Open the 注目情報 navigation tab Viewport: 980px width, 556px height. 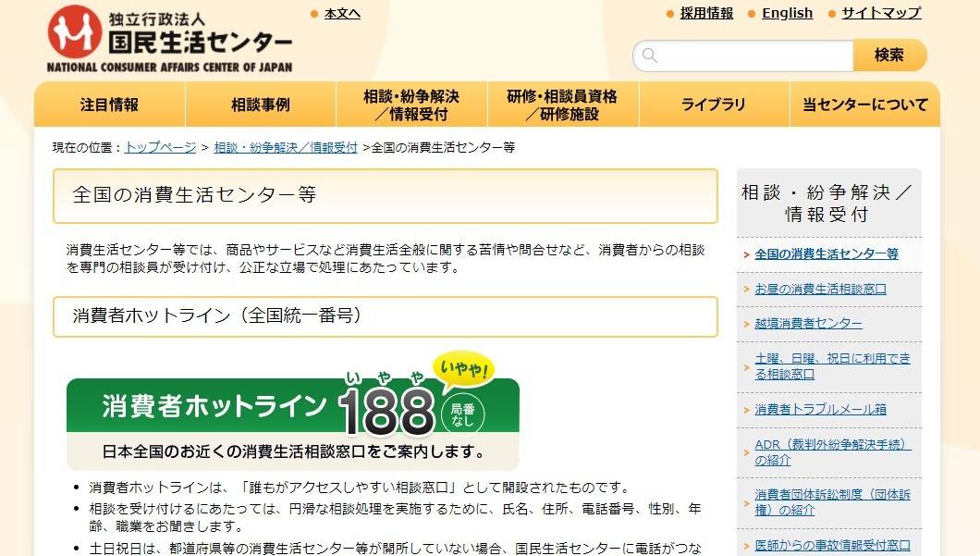click(x=109, y=105)
